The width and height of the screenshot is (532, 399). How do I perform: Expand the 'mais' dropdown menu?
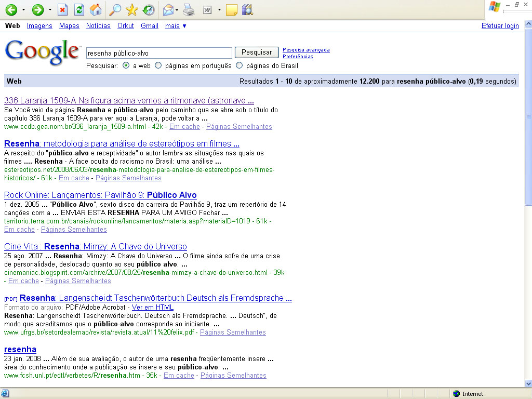176,26
